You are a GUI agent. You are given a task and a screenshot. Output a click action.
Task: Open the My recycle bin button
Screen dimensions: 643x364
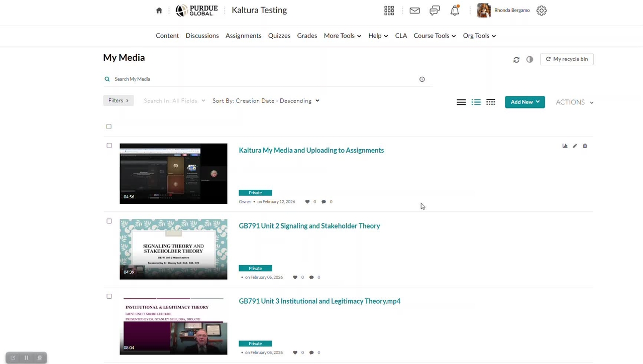click(x=567, y=59)
